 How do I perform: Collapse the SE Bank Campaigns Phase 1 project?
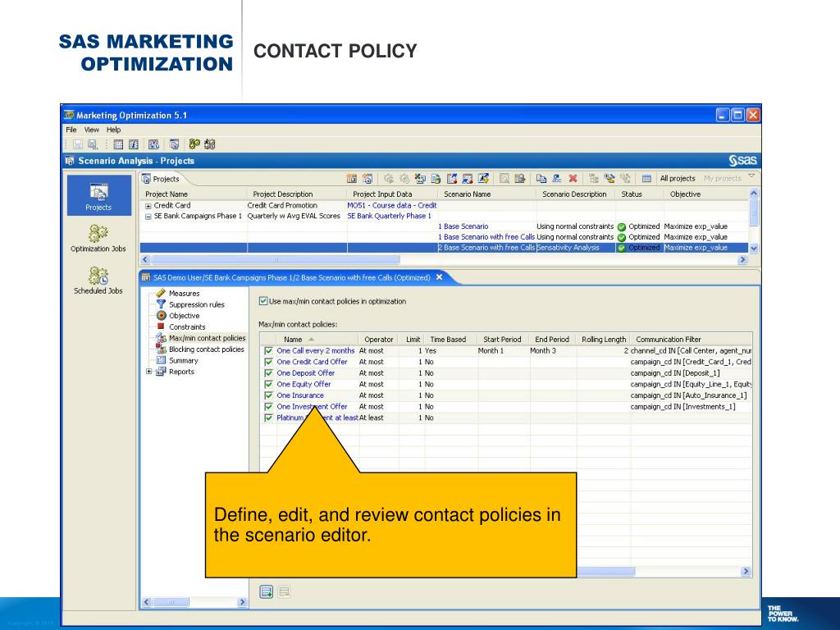(148, 217)
